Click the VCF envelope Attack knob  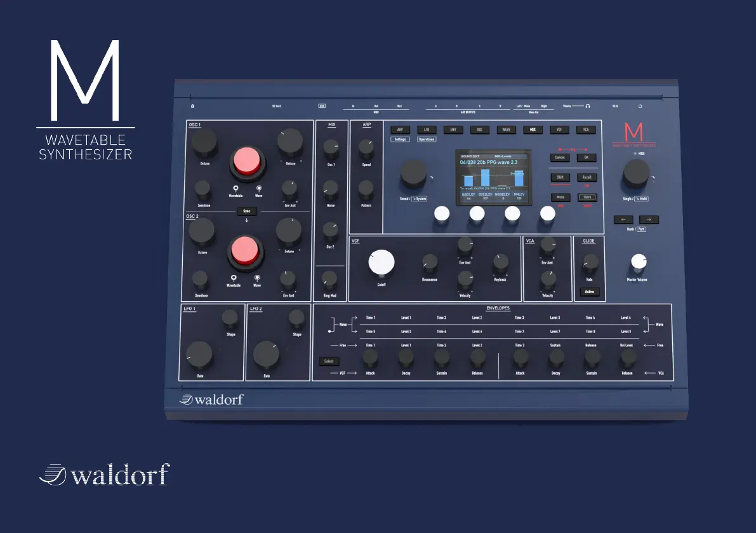(x=370, y=358)
